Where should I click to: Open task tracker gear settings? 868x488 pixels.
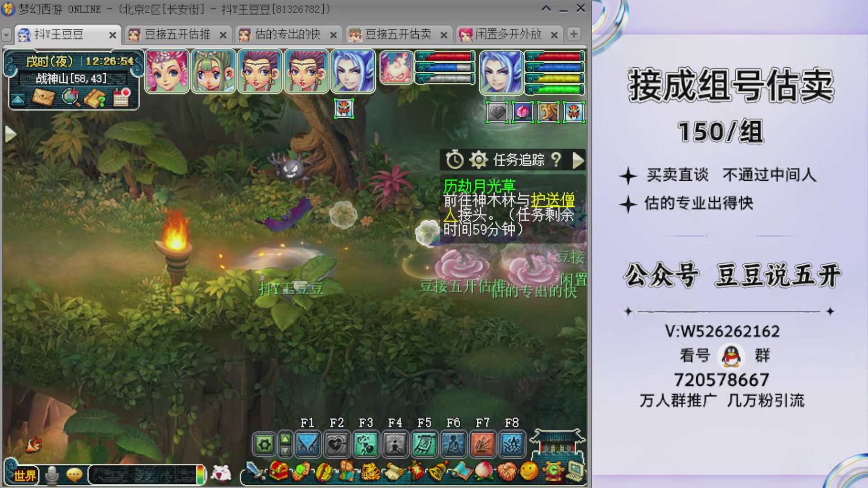[x=478, y=160]
